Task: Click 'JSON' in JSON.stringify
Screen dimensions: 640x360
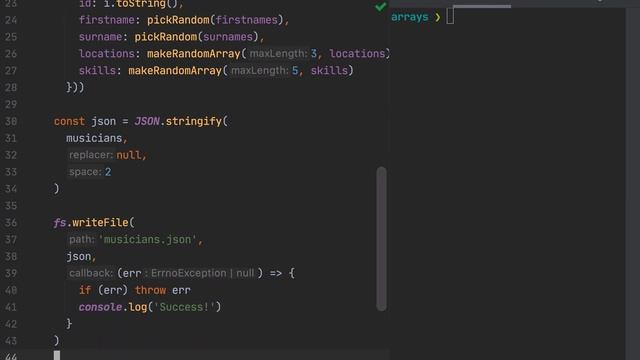Action: pos(147,121)
